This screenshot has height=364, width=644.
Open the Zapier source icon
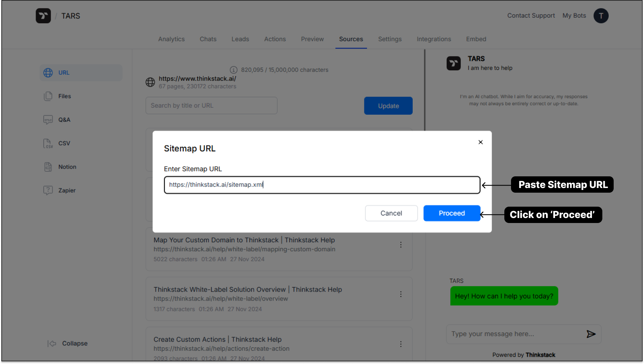click(48, 190)
